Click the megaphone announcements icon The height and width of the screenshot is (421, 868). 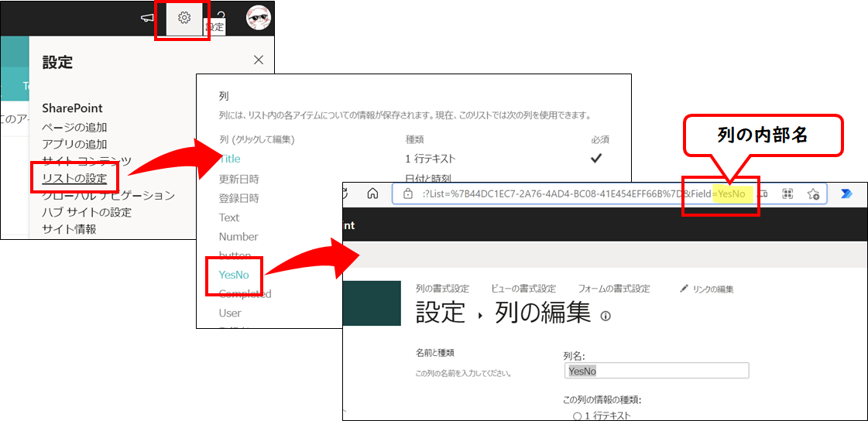point(146,19)
